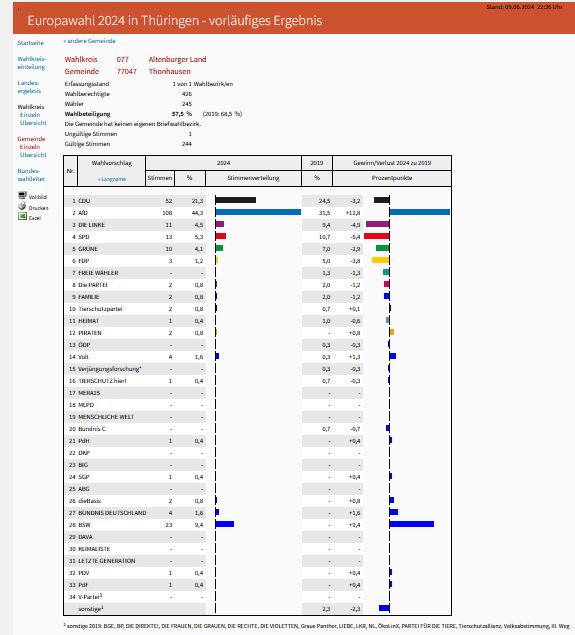The height and width of the screenshot is (635, 575).
Task: Click page title Europawahl 2024 in Thüringen
Action: [x=175, y=21]
